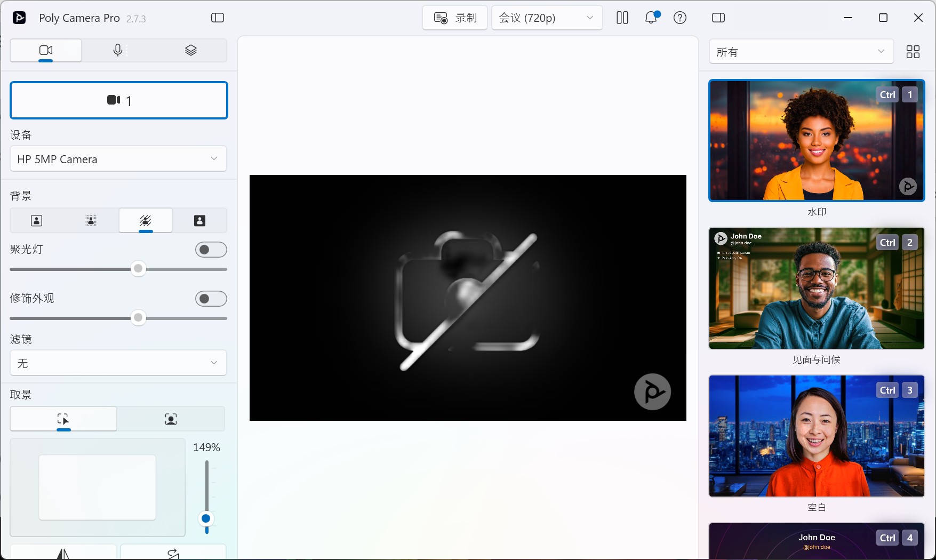936x560 pixels.
Task: Open the help question mark icon
Action: coord(680,18)
